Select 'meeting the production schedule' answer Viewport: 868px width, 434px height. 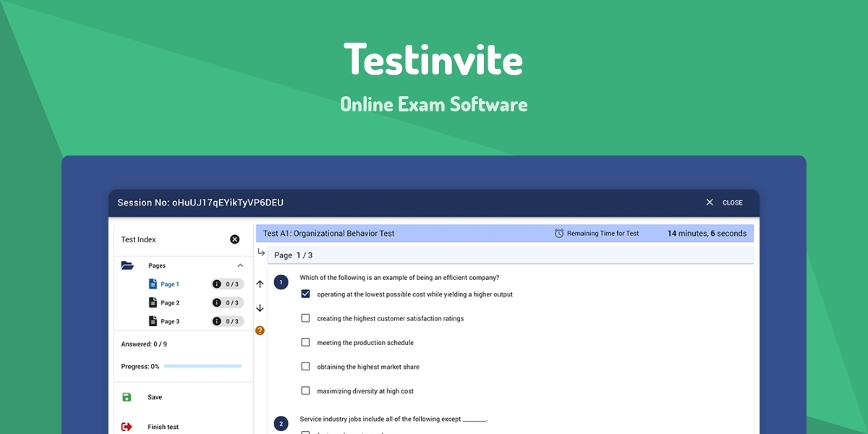[x=305, y=341]
